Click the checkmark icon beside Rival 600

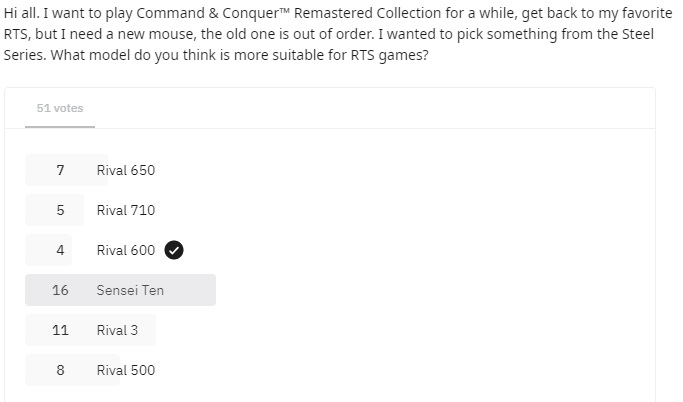(174, 250)
